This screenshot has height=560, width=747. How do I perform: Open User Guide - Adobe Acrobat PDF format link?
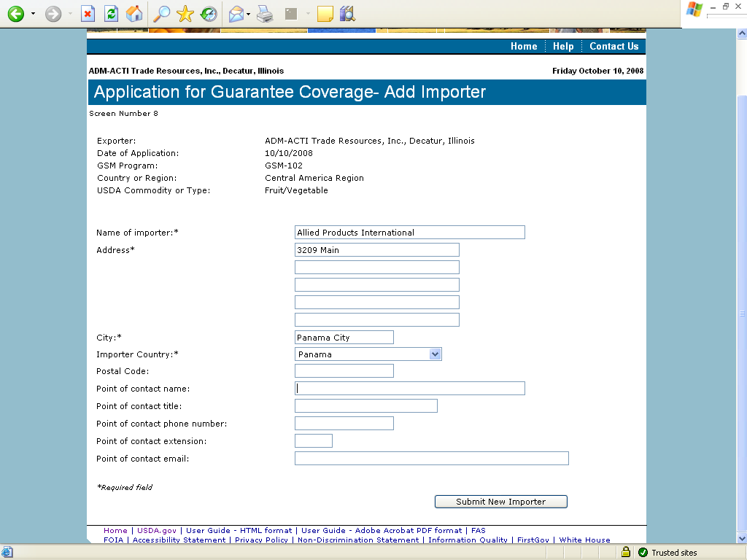click(x=381, y=531)
